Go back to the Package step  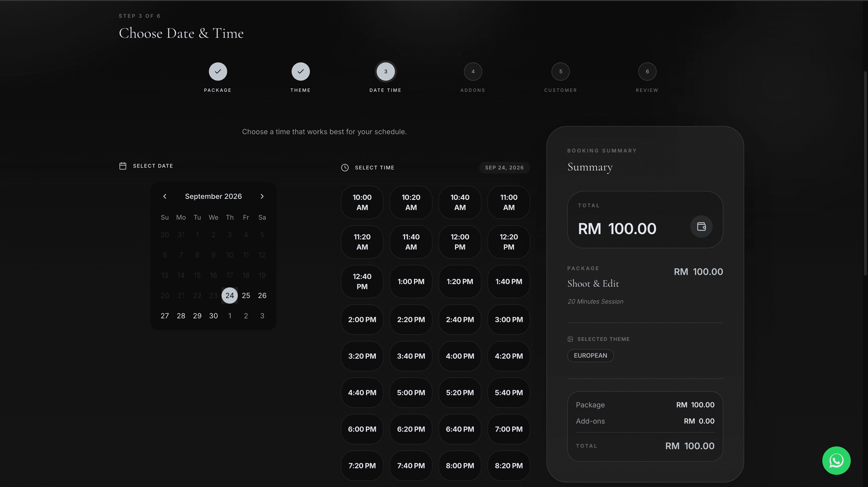coord(218,71)
